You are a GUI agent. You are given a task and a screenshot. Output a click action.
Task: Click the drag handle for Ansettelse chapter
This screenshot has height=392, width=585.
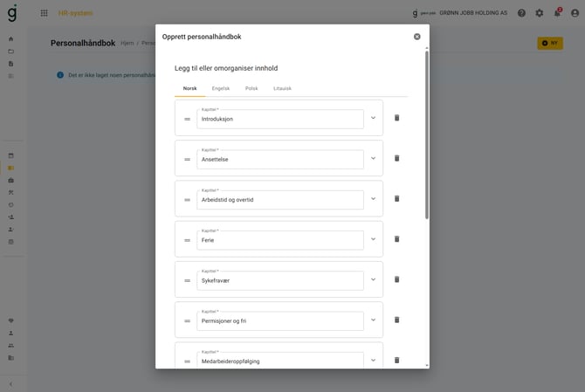(188, 160)
